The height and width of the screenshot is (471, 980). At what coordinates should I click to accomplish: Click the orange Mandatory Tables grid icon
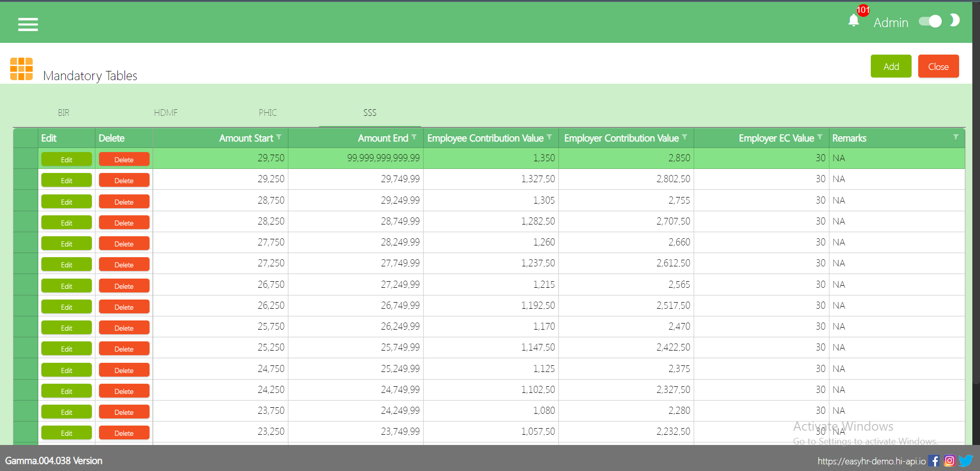pyautogui.click(x=21, y=69)
